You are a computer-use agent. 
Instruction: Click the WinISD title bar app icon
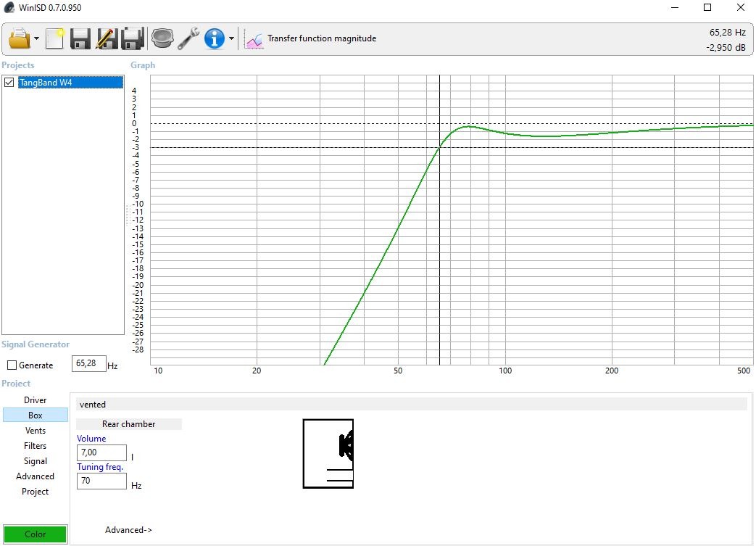tap(9, 8)
